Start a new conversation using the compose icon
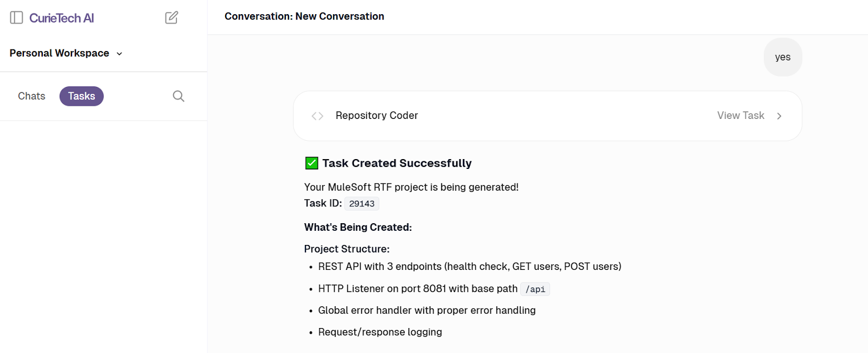This screenshot has height=353, width=868. [x=171, y=17]
